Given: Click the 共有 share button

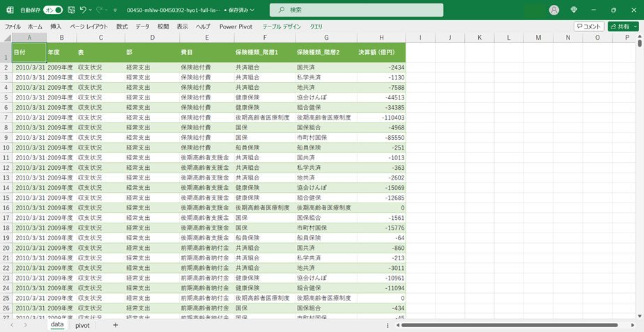Looking at the screenshot, I should click(x=622, y=26).
